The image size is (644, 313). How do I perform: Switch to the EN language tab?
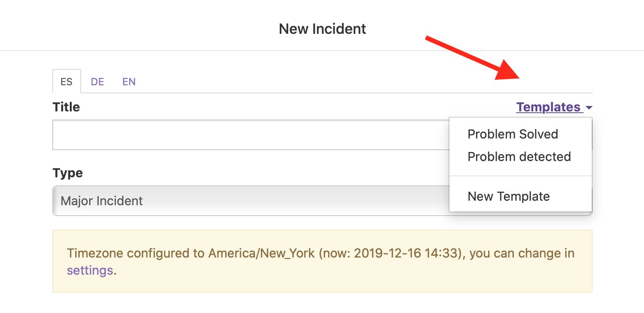click(129, 81)
